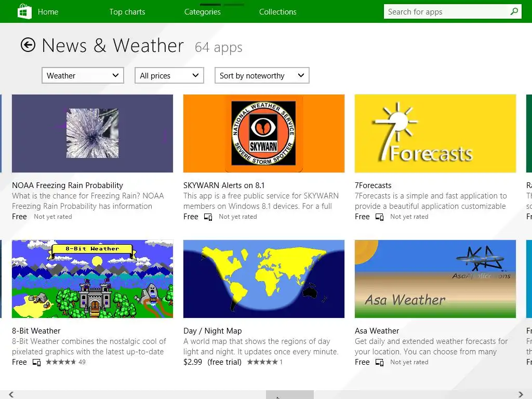Open the Weather subcategory dropdown
The height and width of the screenshot is (399, 532).
click(83, 75)
